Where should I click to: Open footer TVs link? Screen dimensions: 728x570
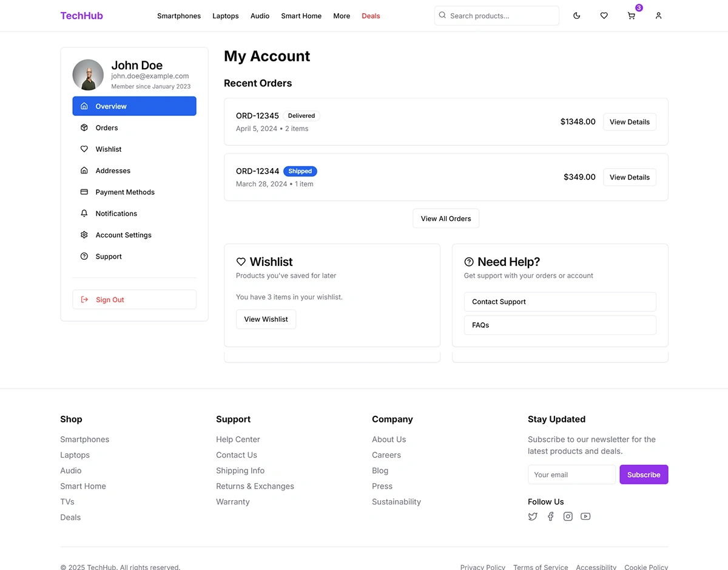tap(67, 502)
